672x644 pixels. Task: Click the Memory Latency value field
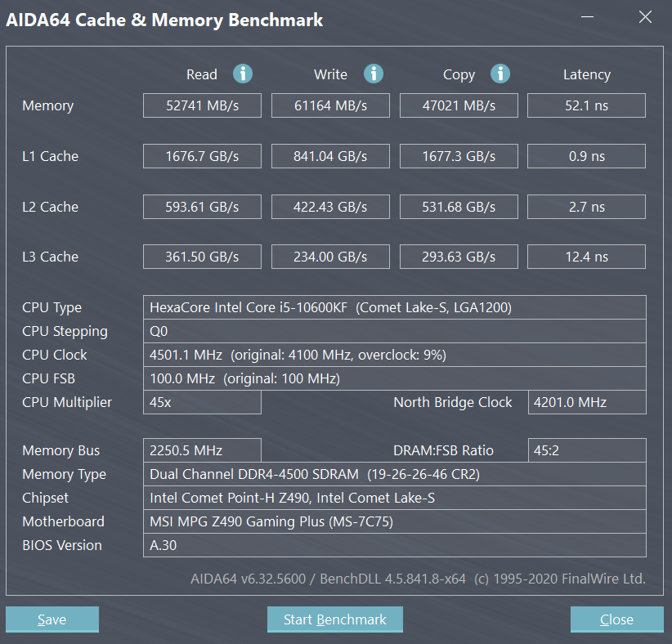(586, 105)
